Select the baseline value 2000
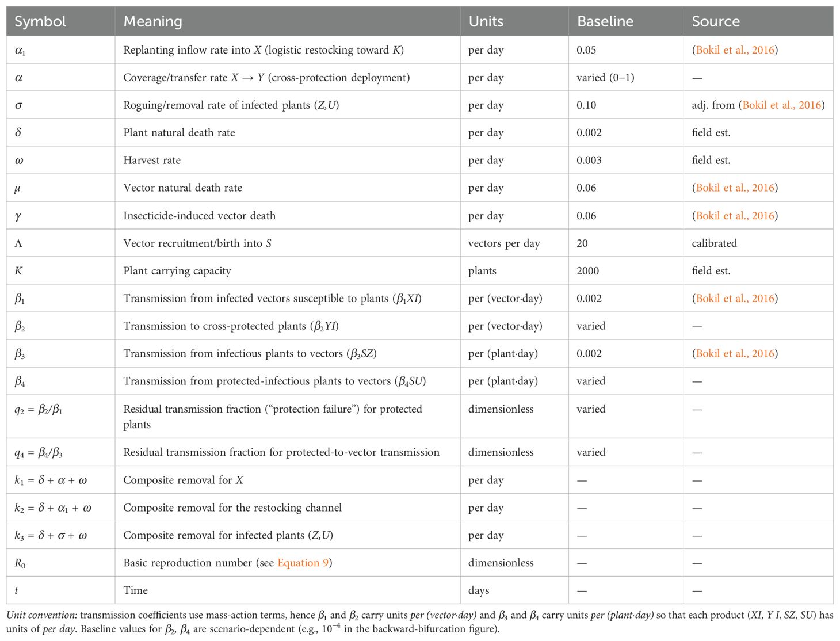840x641 pixels. click(587, 271)
